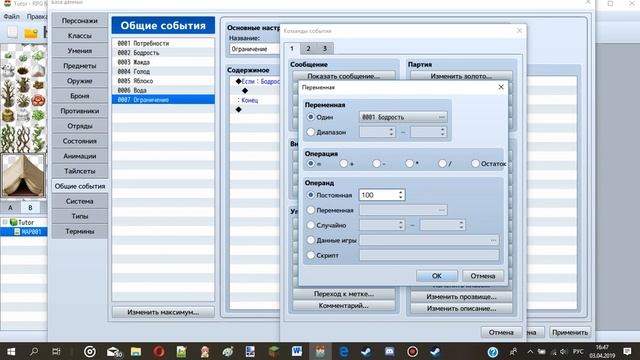
Task: Open Steam icon next to Edge
Action: click(x=366, y=351)
